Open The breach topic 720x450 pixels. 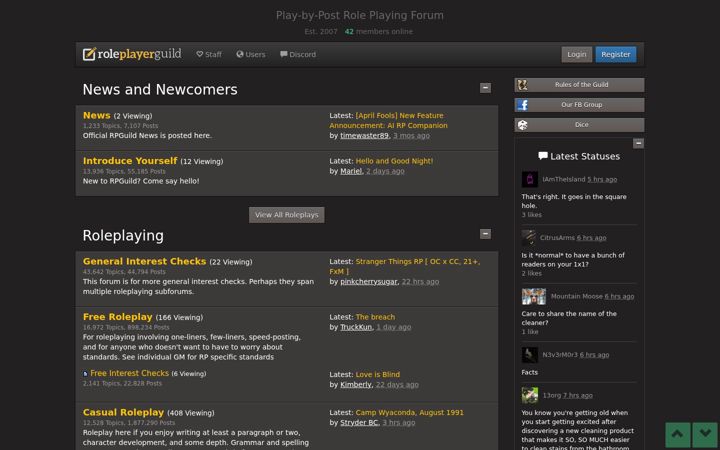375,317
